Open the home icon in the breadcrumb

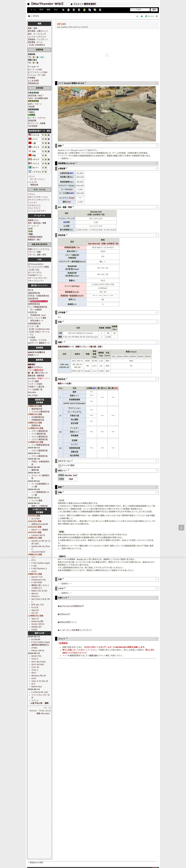tap(29, 16)
